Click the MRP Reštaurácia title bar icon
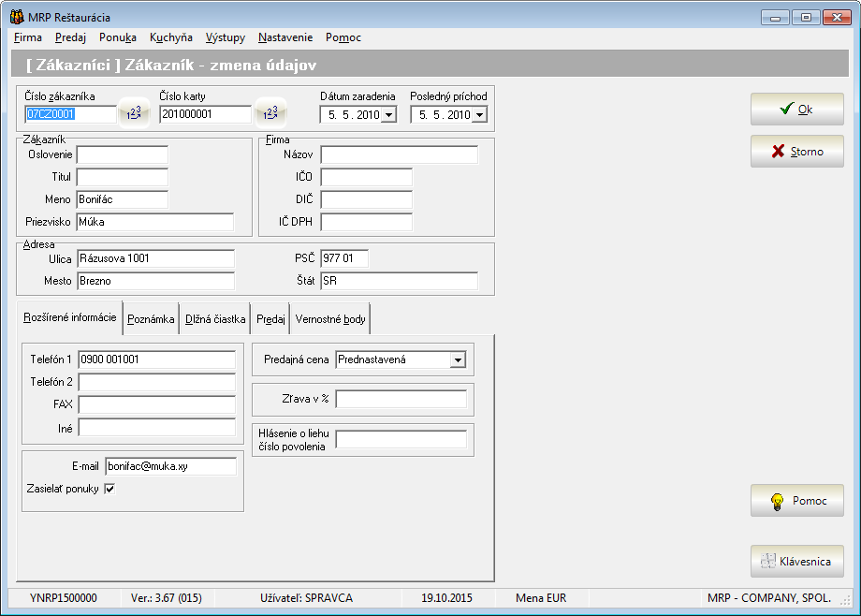Image resolution: width=861 pixels, height=616 pixels. 16,17
